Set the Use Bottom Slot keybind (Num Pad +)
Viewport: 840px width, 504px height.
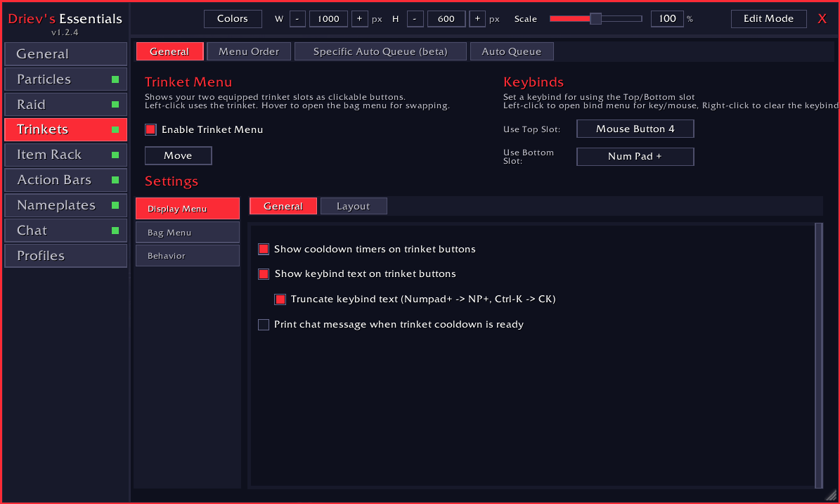635,156
